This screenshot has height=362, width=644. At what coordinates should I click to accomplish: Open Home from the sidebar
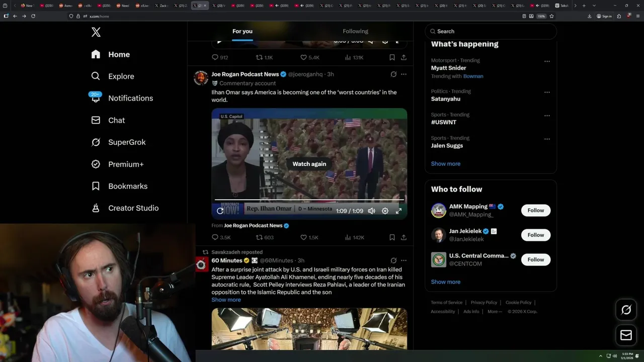[111, 54]
